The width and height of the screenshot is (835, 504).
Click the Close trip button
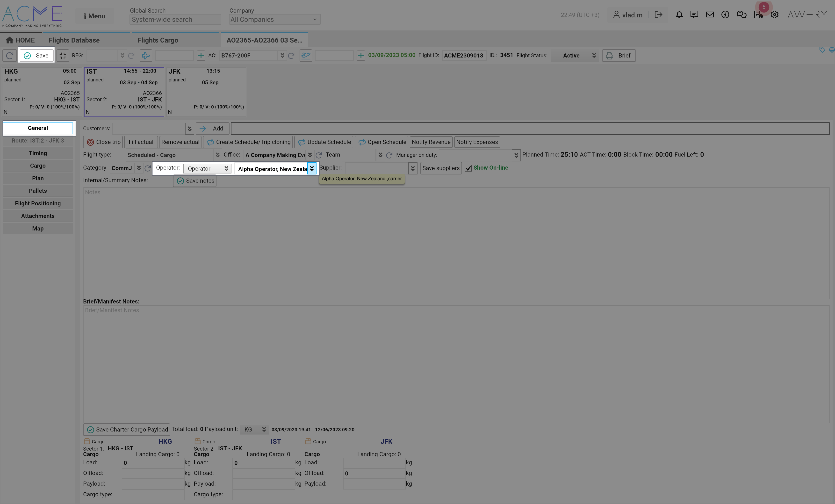[104, 142]
